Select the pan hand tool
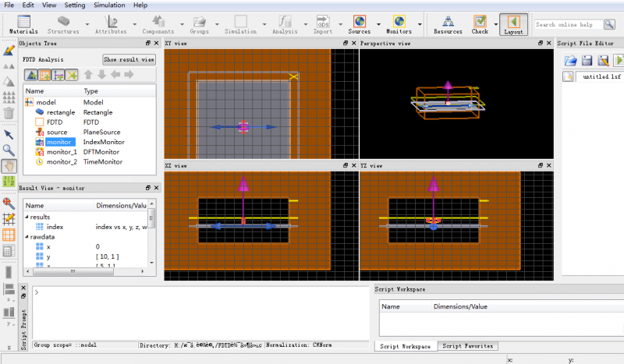 pyautogui.click(x=9, y=165)
